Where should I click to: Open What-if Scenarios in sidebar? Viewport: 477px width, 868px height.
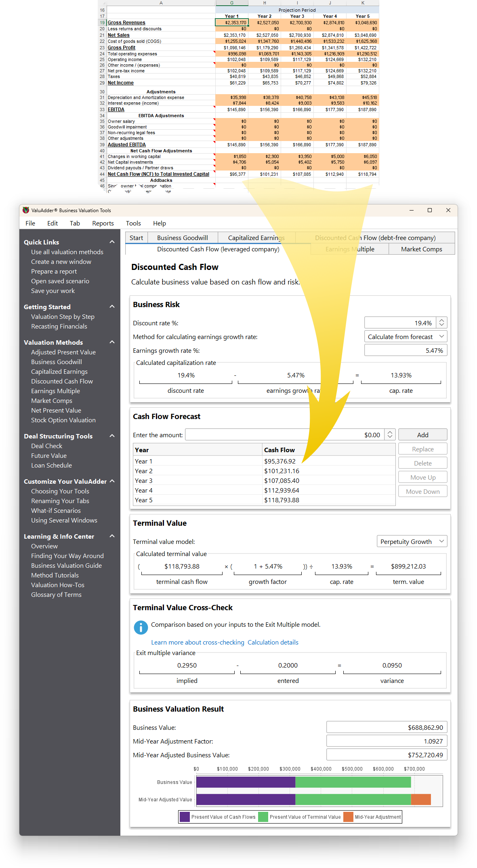(56, 510)
